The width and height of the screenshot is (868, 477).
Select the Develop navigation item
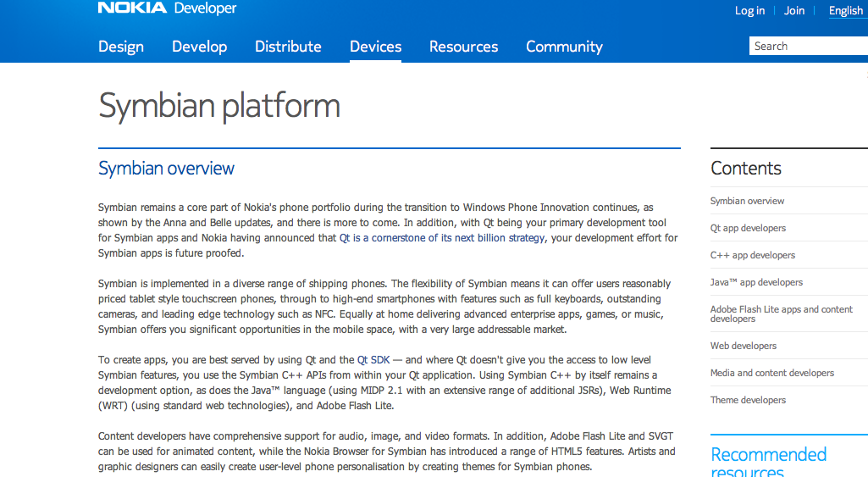click(x=199, y=47)
